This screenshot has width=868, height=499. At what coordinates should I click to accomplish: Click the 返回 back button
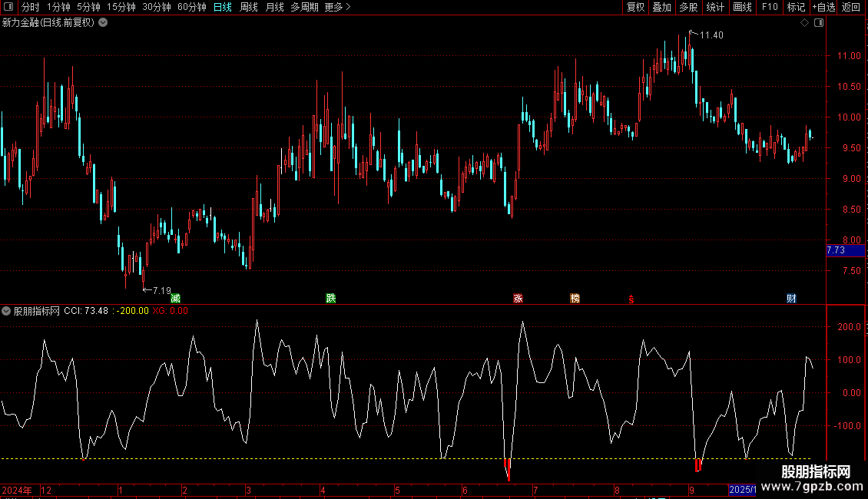(851, 7)
